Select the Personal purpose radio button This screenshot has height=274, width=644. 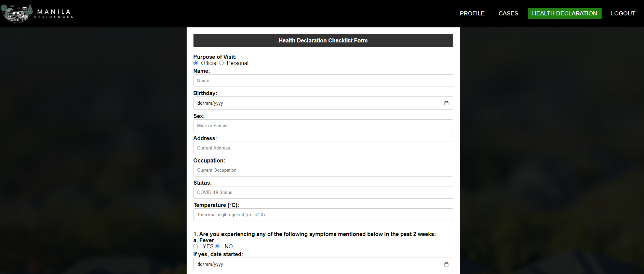point(222,63)
